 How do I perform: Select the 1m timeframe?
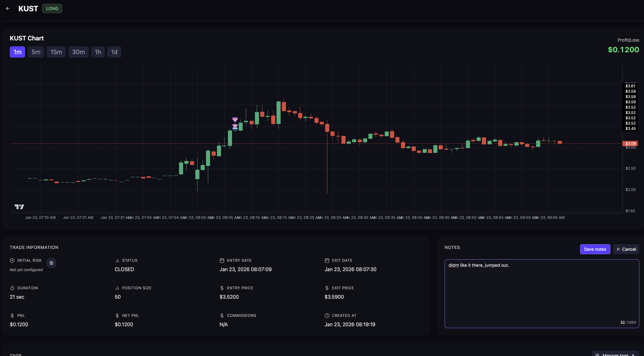coord(17,52)
